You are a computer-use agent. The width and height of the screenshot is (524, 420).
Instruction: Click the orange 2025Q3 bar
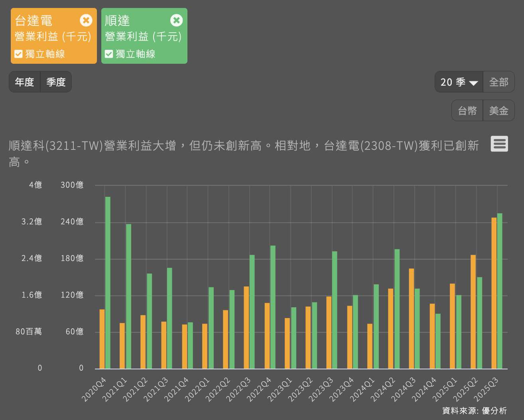pos(494,293)
